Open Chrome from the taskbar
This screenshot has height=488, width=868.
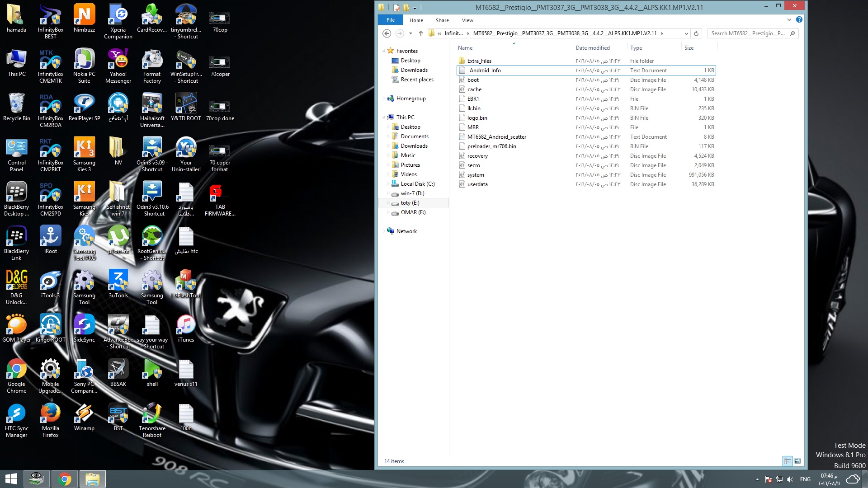(65, 479)
